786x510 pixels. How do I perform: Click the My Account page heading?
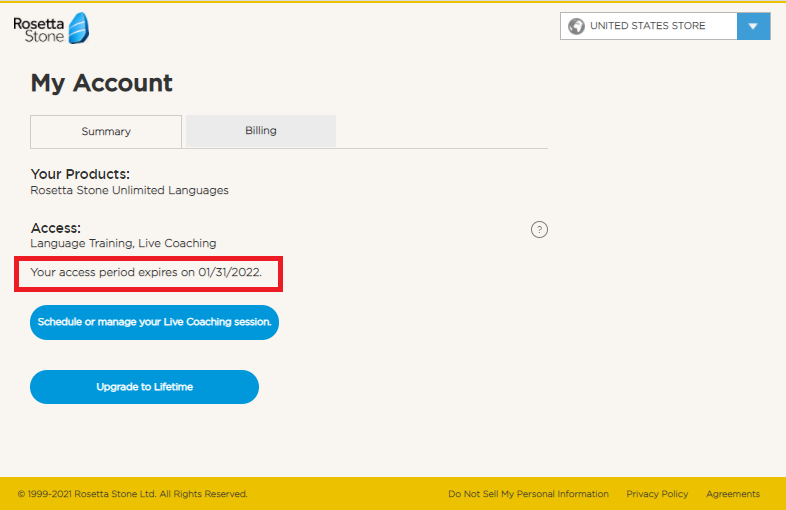click(x=102, y=83)
